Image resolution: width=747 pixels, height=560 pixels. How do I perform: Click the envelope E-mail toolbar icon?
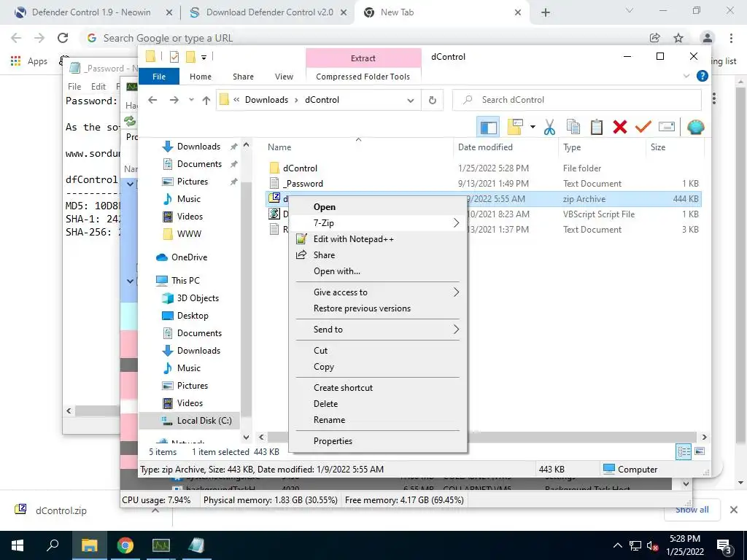(667, 127)
